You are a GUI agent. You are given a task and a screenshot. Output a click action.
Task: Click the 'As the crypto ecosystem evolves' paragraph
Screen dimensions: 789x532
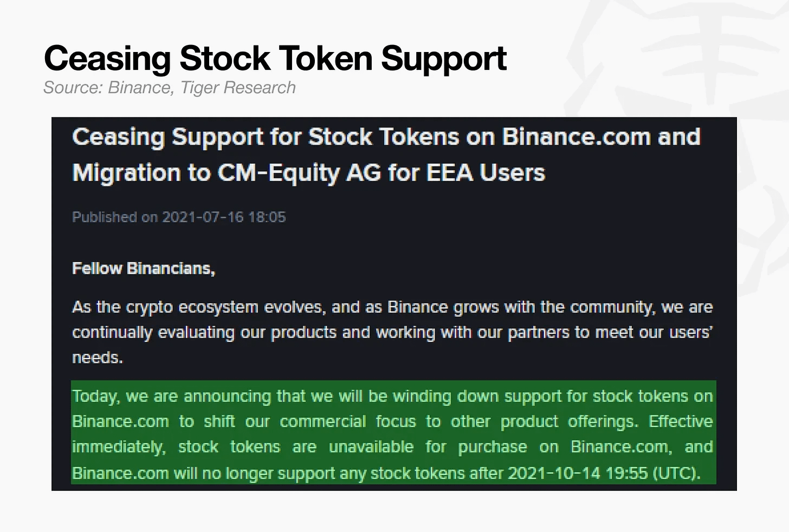(x=392, y=332)
